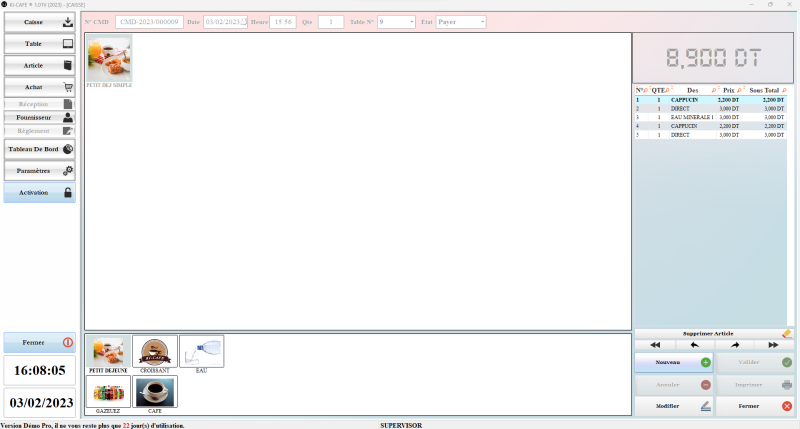Open the GAZEUZ soft drinks category
The height and width of the screenshot is (429, 800).
tap(108, 392)
